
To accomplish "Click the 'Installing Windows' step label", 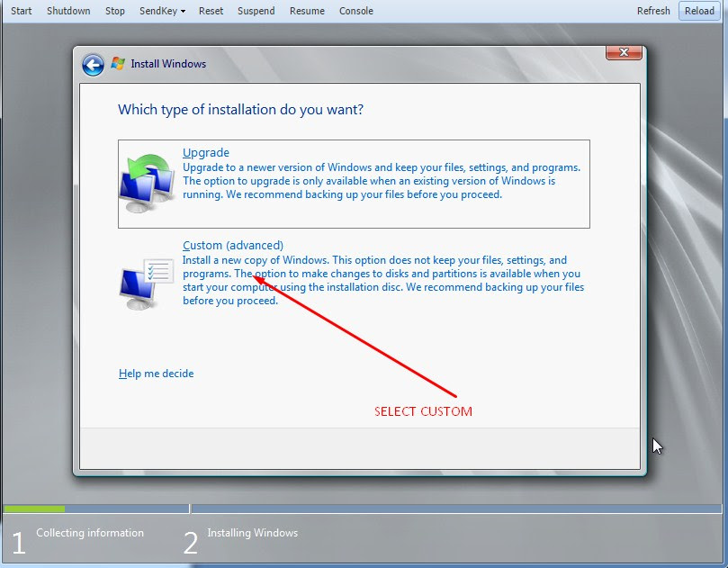I will coord(253,533).
